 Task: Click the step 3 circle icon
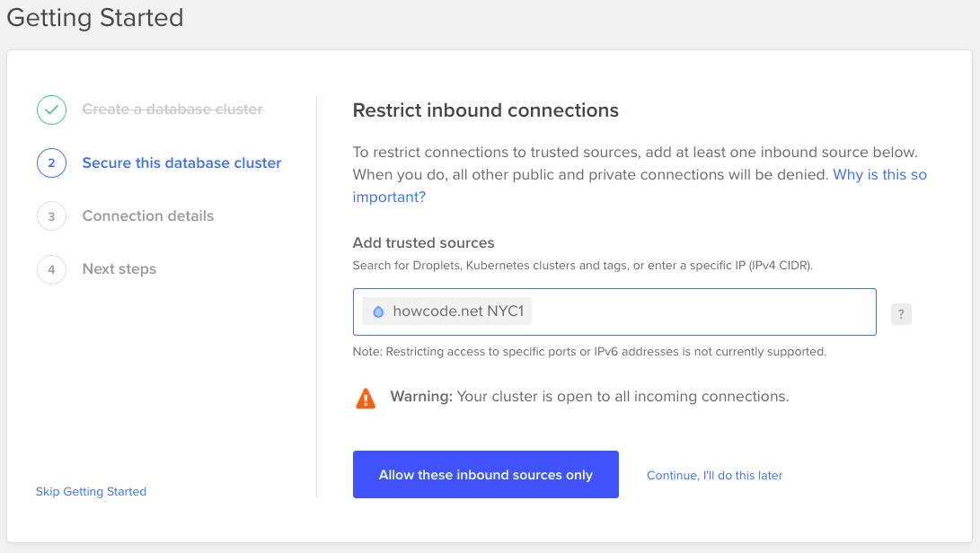(x=51, y=216)
